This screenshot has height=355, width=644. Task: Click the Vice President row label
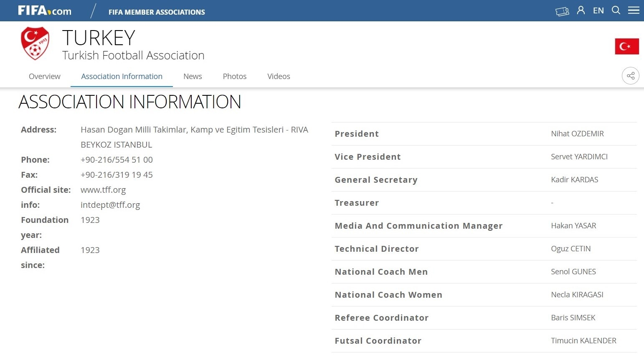(x=368, y=157)
